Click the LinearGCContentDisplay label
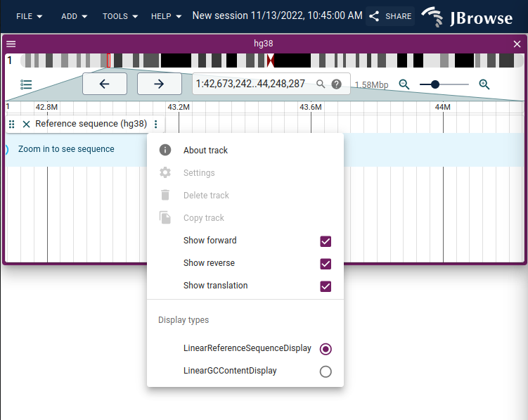The width and height of the screenshot is (528, 420). (x=230, y=371)
